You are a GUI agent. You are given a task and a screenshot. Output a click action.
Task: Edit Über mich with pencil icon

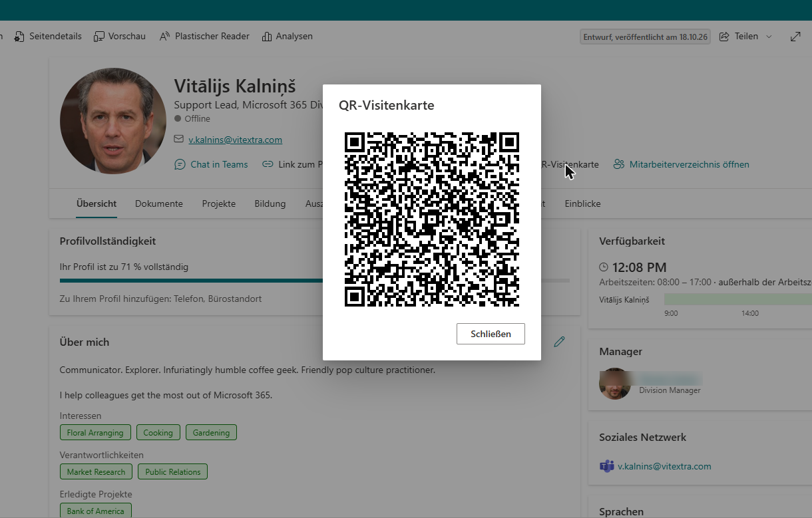(559, 342)
